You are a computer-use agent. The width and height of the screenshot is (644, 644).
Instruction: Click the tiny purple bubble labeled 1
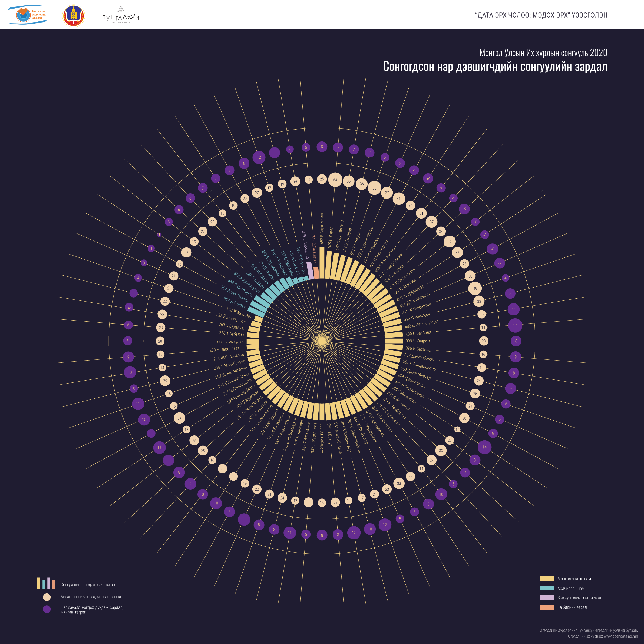click(159, 235)
